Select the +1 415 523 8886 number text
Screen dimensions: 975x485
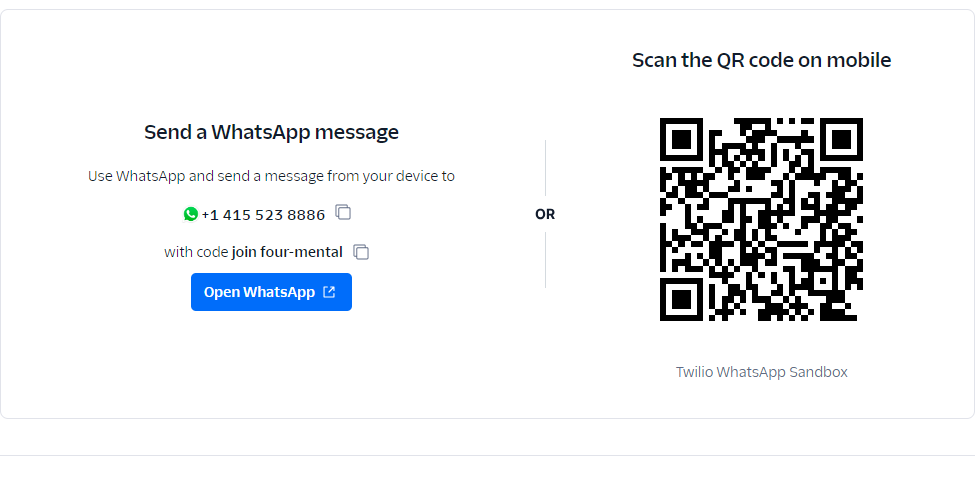263,214
